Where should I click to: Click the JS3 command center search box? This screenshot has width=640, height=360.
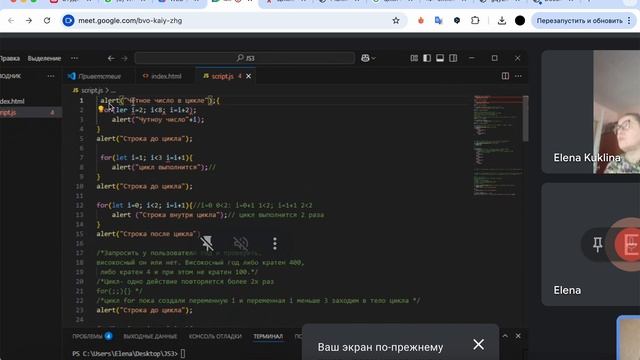coord(244,58)
